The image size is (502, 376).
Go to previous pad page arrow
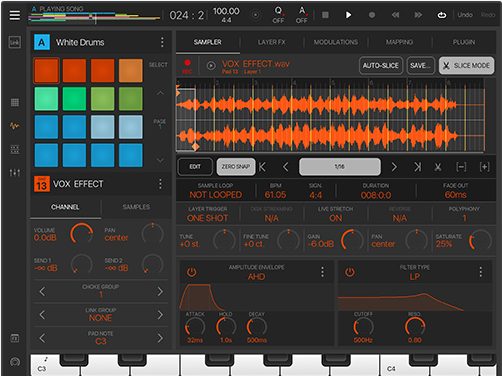click(160, 93)
